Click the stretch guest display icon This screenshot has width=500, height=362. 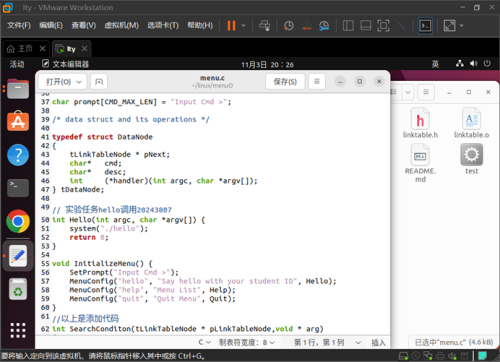click(x=449, y=26)
